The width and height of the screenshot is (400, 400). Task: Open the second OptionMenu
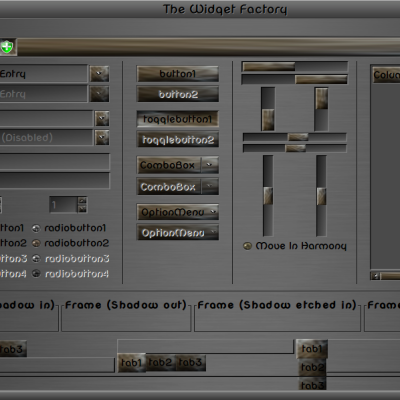point(178,232)
